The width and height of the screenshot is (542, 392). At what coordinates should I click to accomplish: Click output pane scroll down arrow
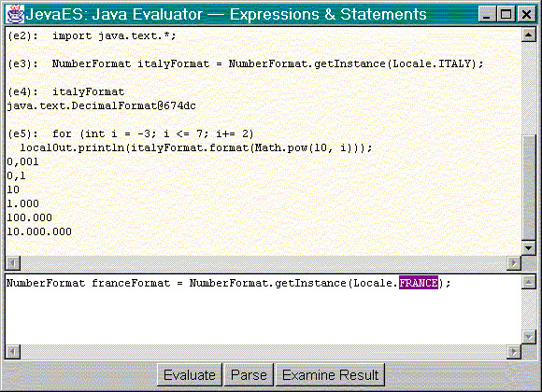click(529, 247)
